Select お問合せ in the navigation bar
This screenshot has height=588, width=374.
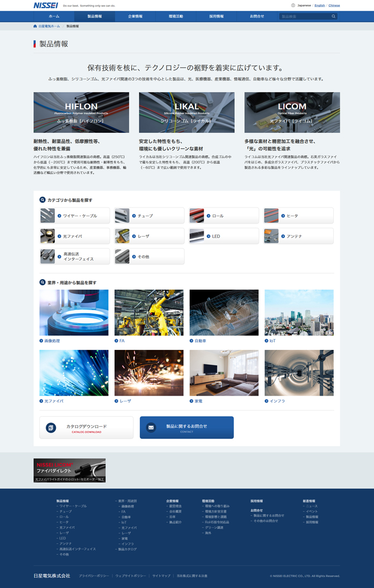pos(257,17)
